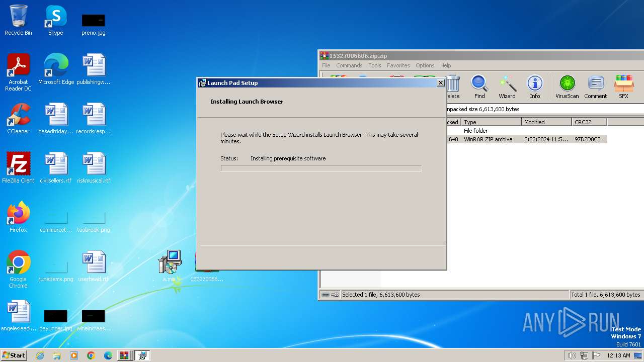This screenshot has height=362, width=644.
Task: Select the toobreak.png desktop file
Action: [94, 221]
